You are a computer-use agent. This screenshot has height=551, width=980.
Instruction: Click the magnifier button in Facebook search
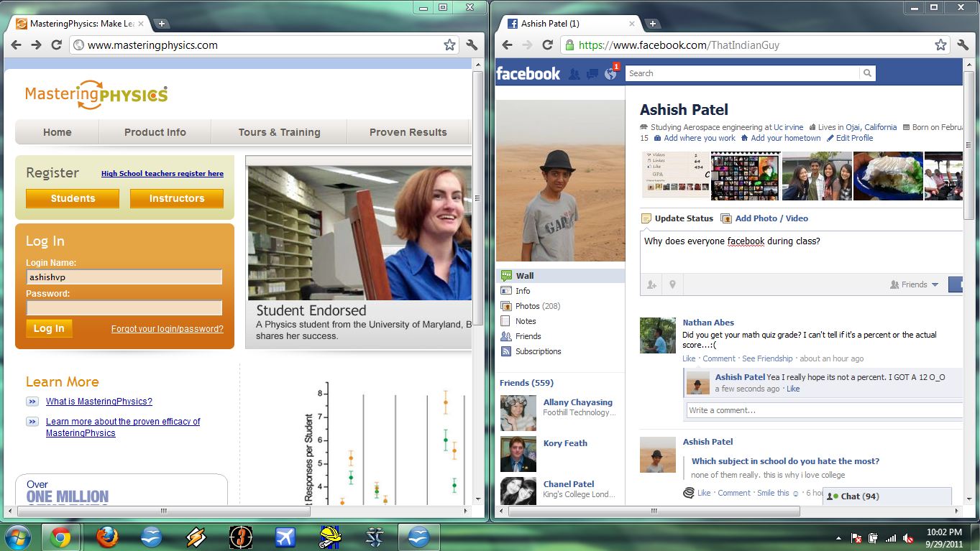[x=868, y=73]
